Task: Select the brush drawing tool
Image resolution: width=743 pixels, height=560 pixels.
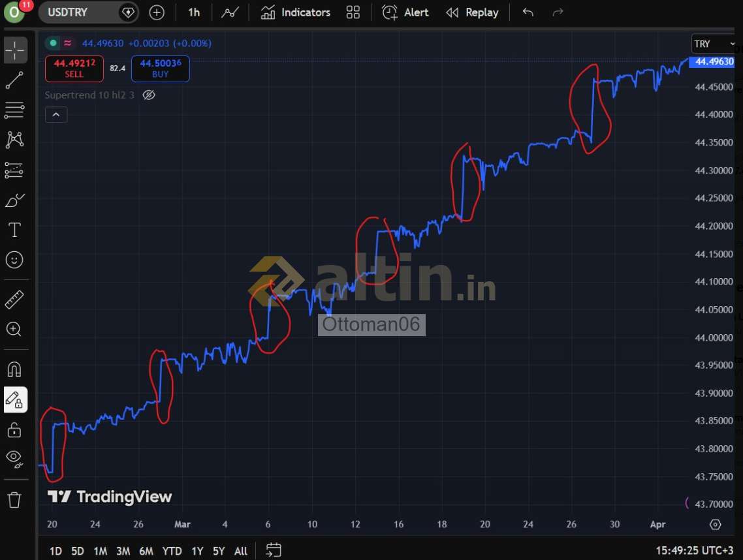Action: pos(14,200)
